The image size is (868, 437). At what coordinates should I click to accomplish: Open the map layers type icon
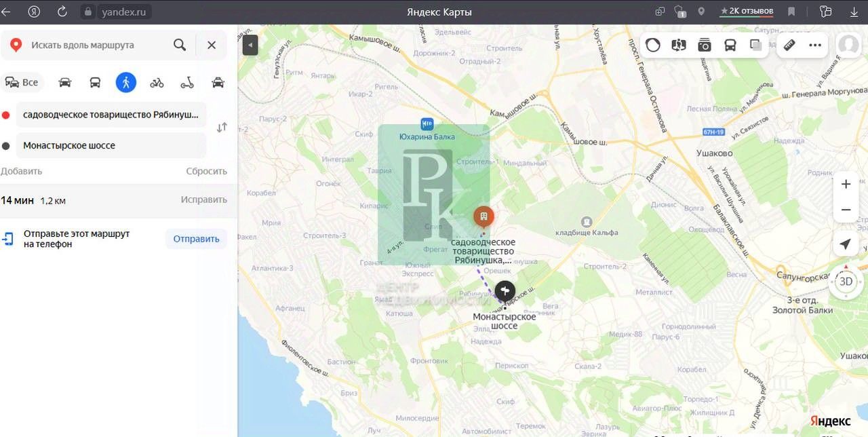[756, 45]
